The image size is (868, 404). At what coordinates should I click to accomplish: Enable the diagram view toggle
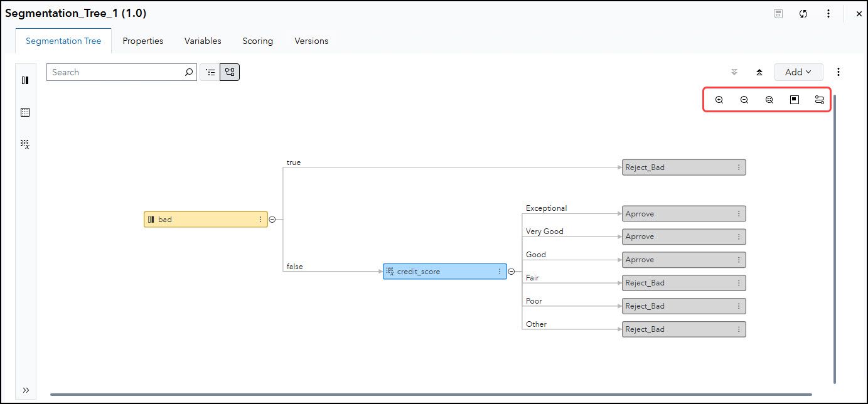click(x=229, y=72)
